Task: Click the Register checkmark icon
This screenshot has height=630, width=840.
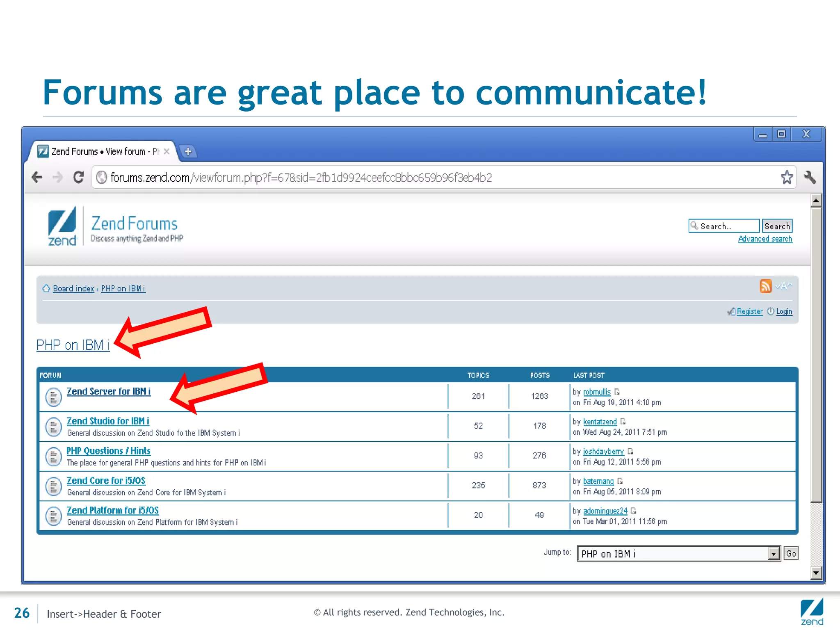Action: [x=731, y=312]
